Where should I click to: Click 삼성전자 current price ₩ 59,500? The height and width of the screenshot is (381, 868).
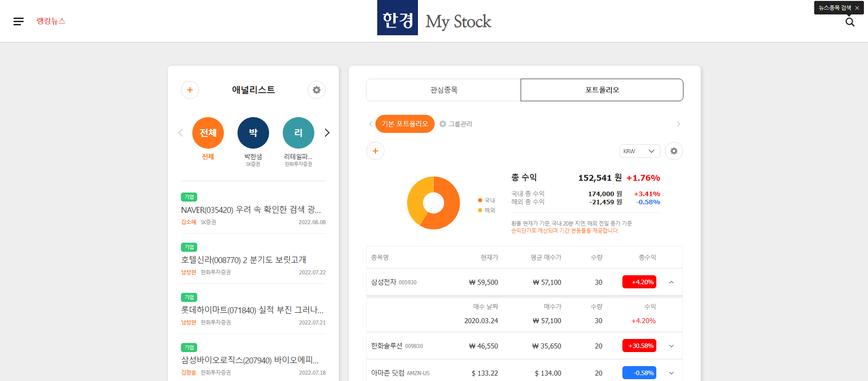(x=483, y=282)
